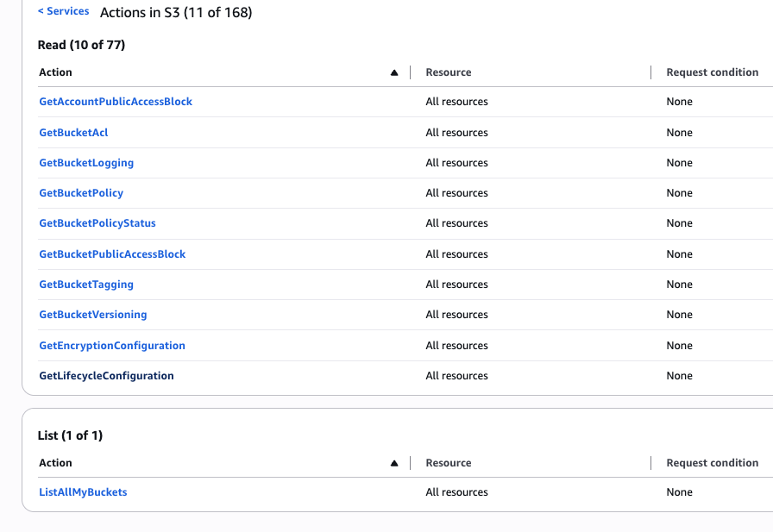Sort List table by Action header

coord(56,463)
